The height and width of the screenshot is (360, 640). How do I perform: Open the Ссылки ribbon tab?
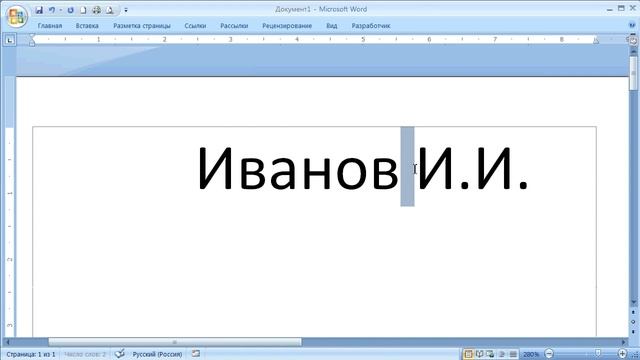(x=195, y=26)
